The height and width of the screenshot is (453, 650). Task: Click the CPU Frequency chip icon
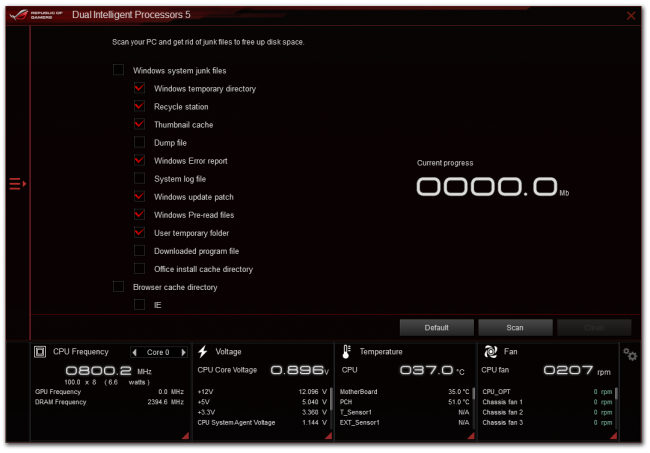point(40,352)
